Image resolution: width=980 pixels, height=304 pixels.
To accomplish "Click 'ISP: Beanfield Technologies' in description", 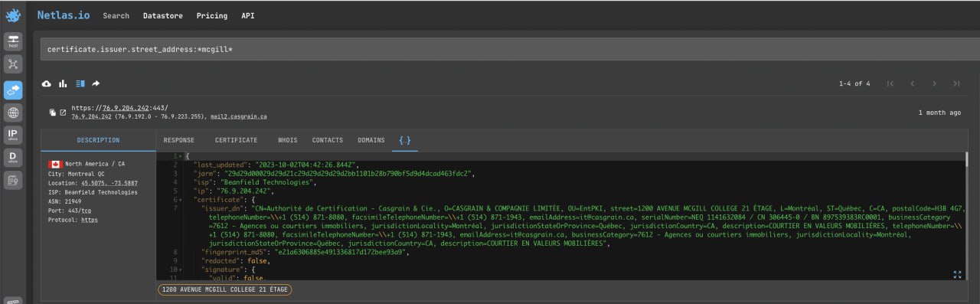I will pos(92,192).
